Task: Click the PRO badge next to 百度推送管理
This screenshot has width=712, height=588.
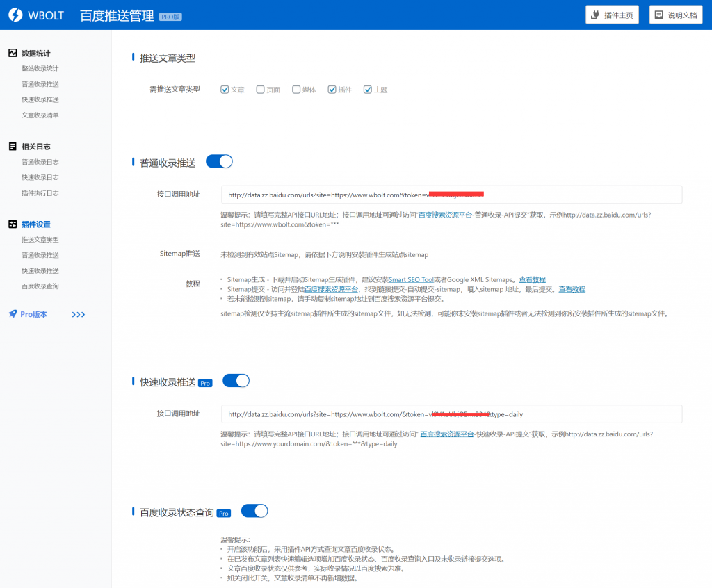Action: 170,16
